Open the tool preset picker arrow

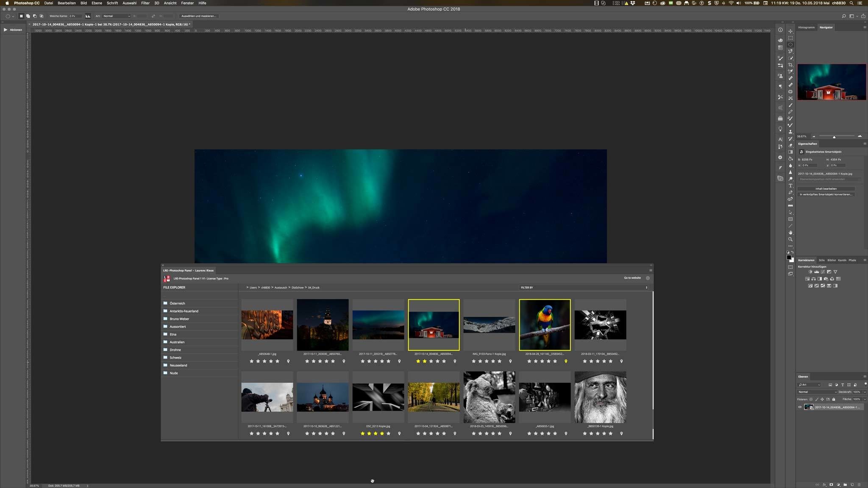tap(13, 16)
